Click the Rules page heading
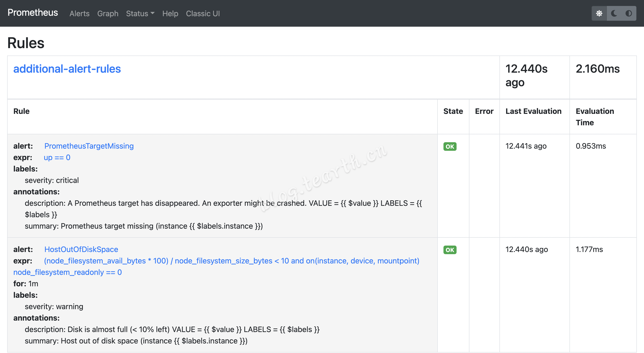The width and height of the screenshot is (644, 353). click(26, 43)
